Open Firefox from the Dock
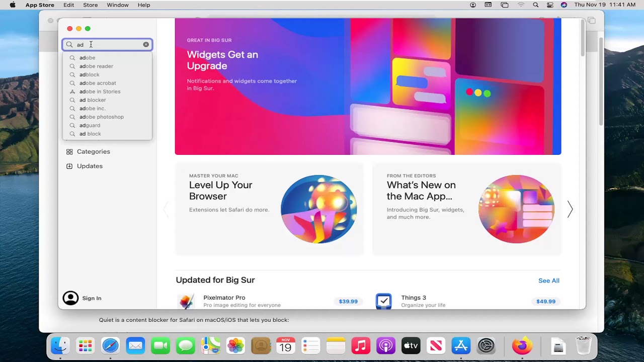This screenshot has width=644, height=362. pyautogui.click(x=522, y=346)
